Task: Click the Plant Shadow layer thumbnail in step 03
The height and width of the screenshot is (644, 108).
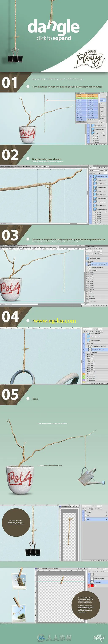Action: 88,301
